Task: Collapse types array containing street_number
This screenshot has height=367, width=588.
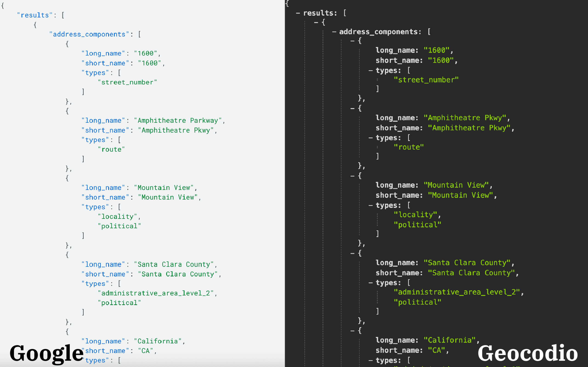Action: tap(370, 71)
